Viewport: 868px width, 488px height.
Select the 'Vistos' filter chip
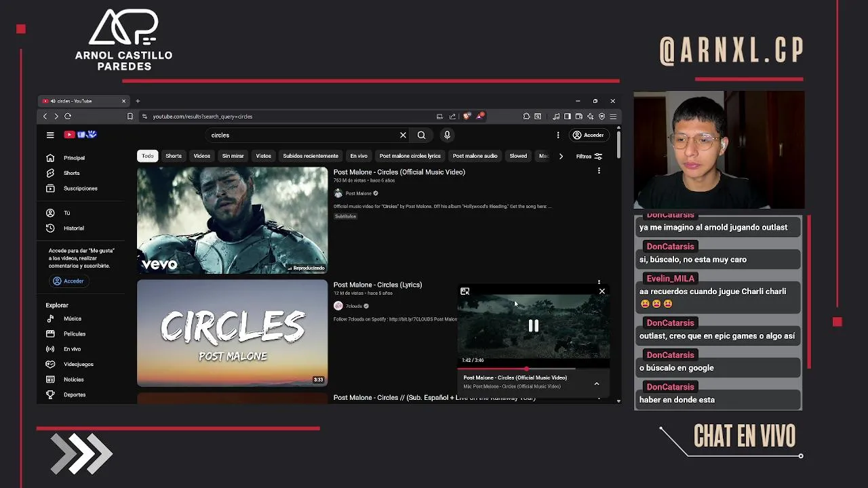coord(263,156)
